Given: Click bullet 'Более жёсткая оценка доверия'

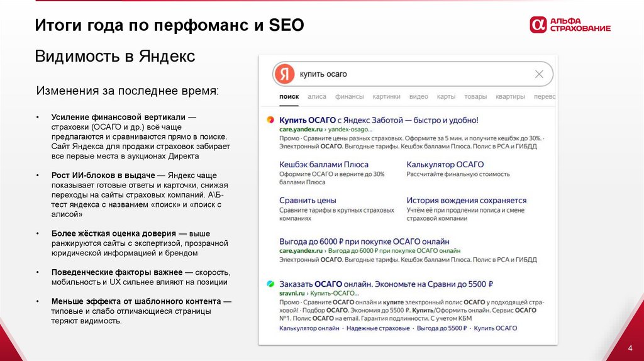Looking at the screenshot, I should coord(113,234).
